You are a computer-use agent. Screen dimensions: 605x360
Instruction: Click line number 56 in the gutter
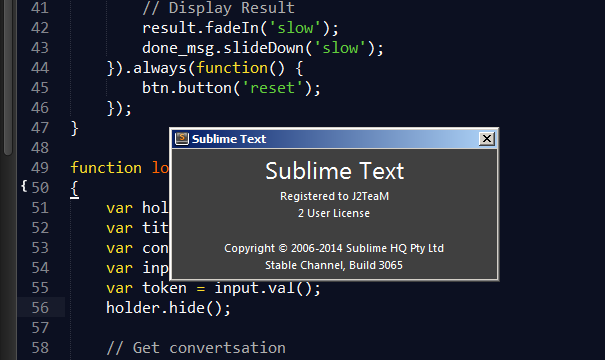click(x=40, y=308)
